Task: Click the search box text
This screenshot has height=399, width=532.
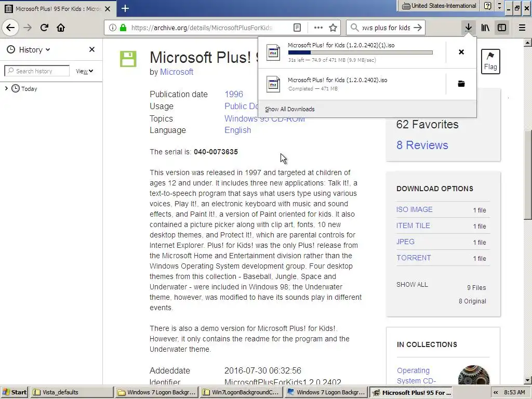Action: click(386, 28)
